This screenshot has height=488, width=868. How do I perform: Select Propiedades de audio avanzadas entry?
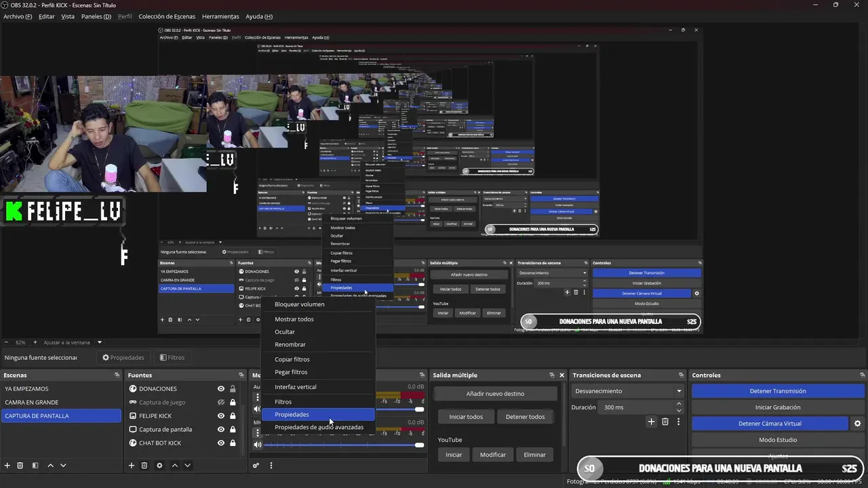319,427
